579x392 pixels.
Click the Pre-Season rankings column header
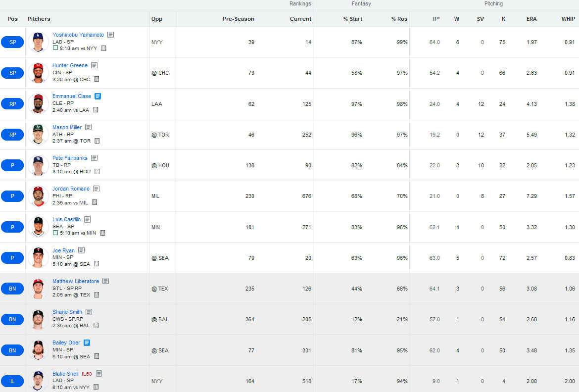pos(239,19)
